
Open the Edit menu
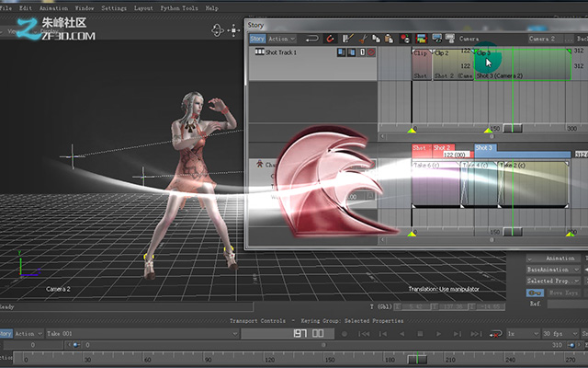tap(26, 8)
